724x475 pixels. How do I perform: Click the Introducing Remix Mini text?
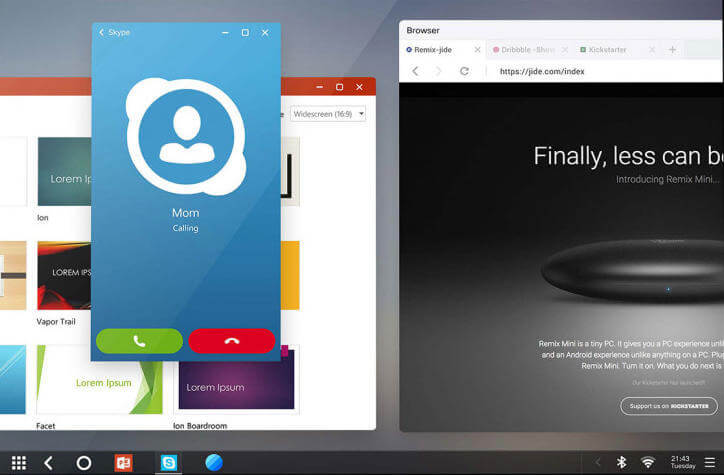tap(668, 180)
